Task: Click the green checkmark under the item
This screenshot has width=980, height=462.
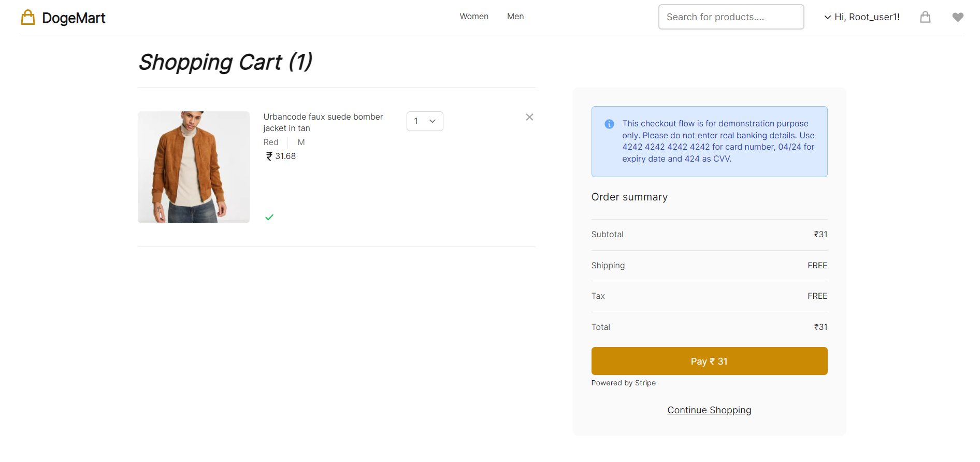Action: click(269, 218)
